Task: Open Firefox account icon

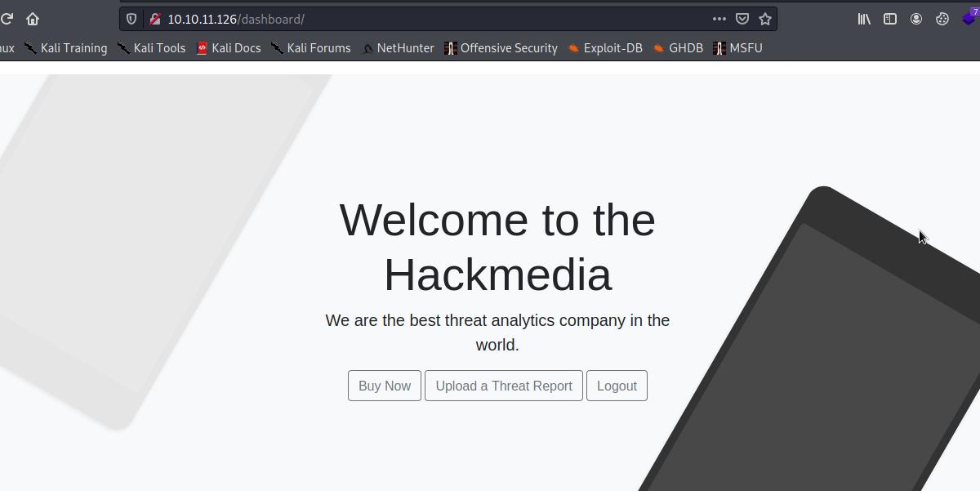Action: click(916, 19)
